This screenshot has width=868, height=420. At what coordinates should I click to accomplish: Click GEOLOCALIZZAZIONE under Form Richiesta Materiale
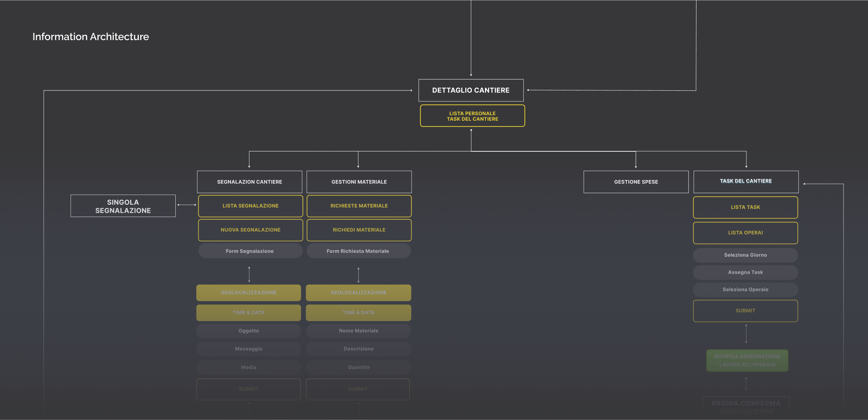click(x=358, y=292)
